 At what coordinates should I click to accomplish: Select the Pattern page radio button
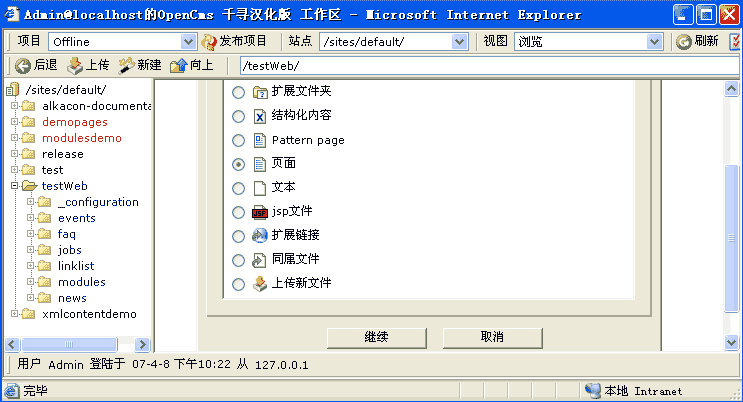click(x=238, y=140)
